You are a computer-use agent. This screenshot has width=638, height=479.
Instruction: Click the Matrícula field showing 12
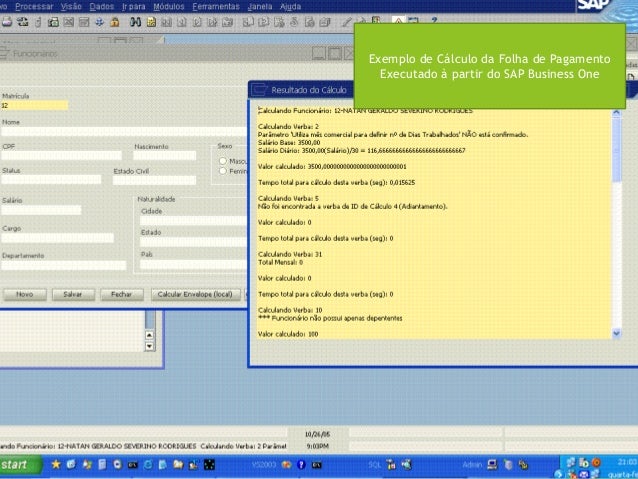pyautogui.click(x=34, y=105)
